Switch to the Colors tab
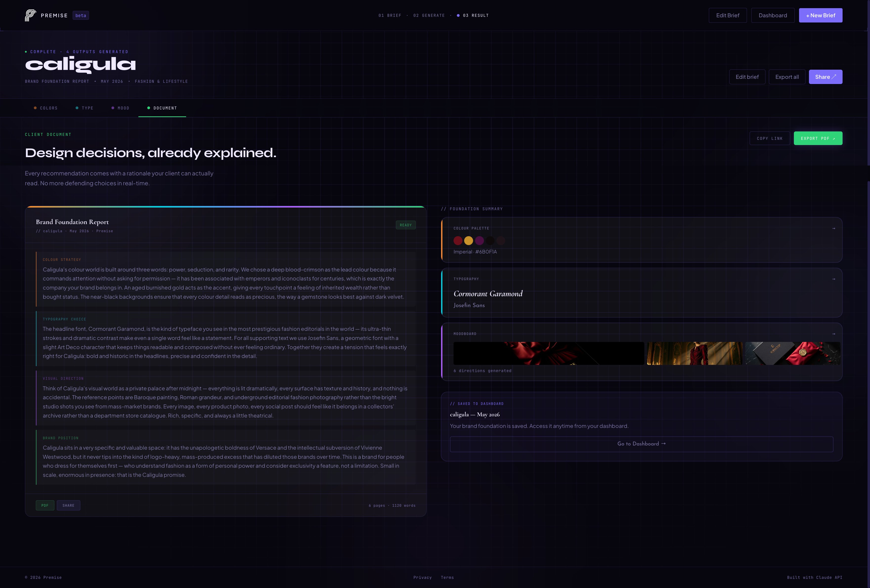This screenshot has width=870, height=588. tap(46, 108)
